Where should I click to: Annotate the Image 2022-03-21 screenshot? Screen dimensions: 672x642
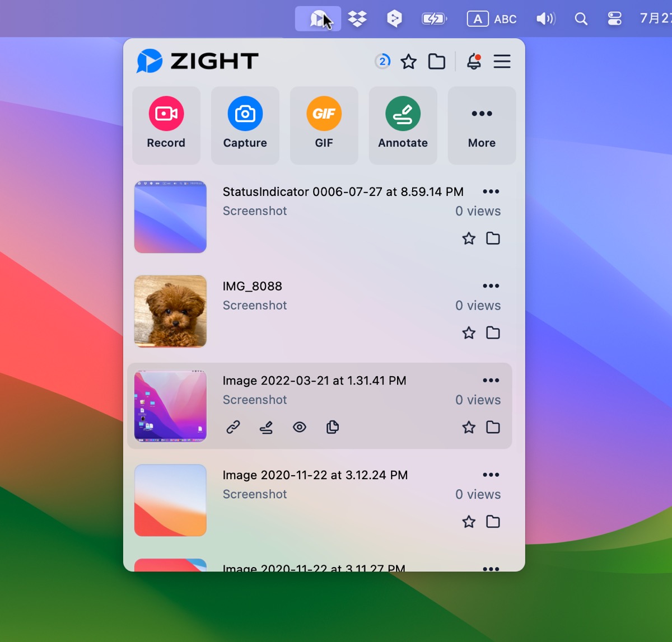(x=266, y=427)
